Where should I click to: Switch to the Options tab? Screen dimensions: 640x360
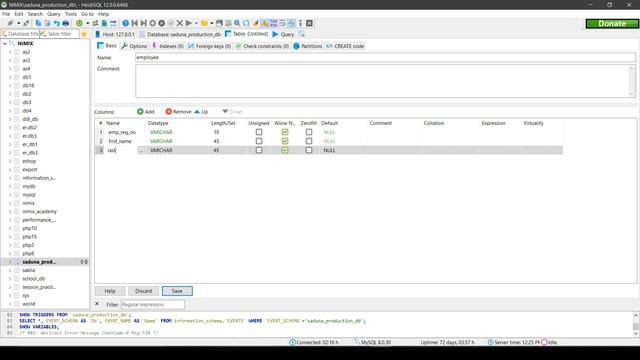coord(134,46)
